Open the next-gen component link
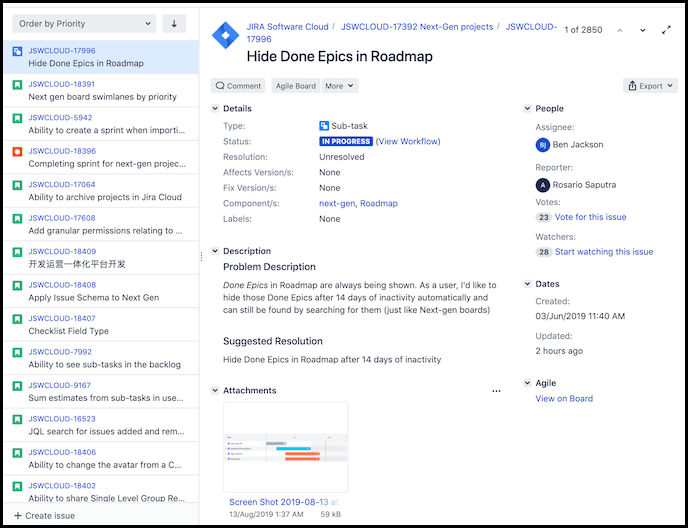Viewport: 688px width, 528px height. [x=337, y=204]
